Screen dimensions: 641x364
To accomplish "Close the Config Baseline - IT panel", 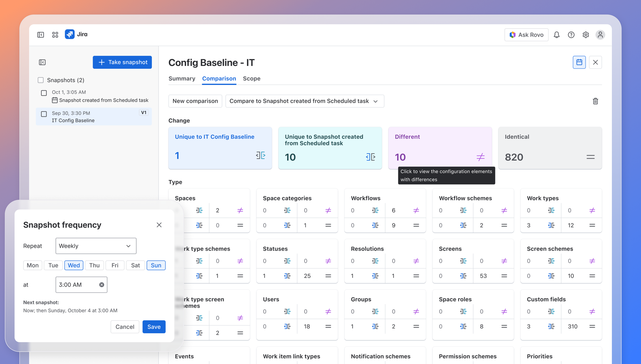I will coord(595,62).
